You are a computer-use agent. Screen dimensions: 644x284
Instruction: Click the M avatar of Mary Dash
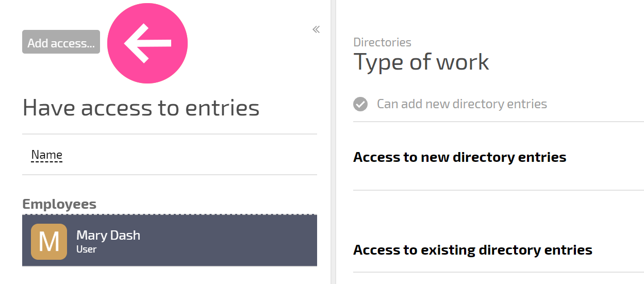point(49,241)
